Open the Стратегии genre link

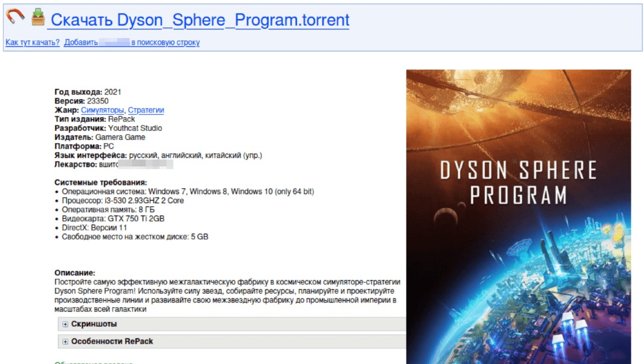click(146, 110)
